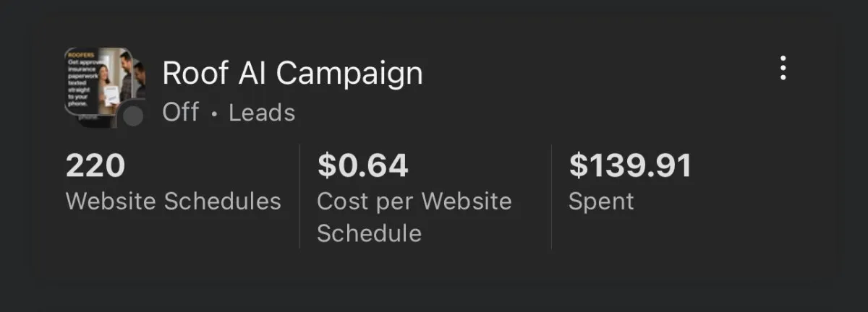This screenshot has width=868, height=312.
Task: Click the gray status dot on thumbnail
Action: click(x=132, y=116)
